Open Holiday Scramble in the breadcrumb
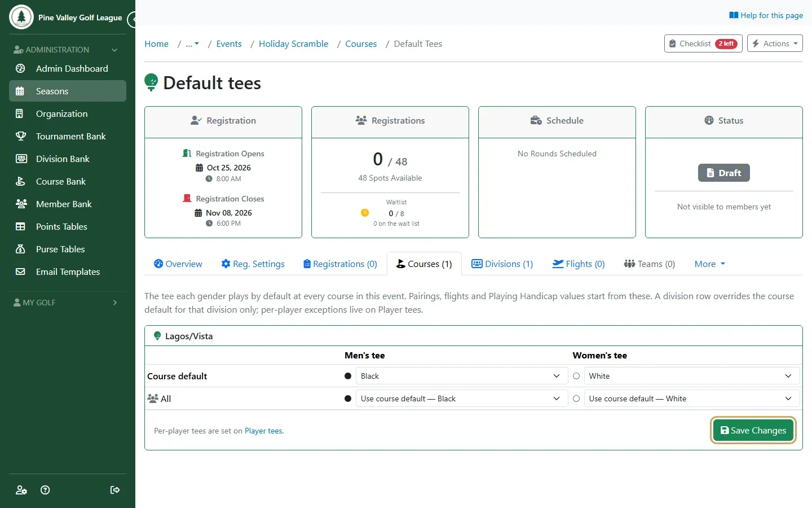The image size is (812, 508). click(x=293, y=44)
